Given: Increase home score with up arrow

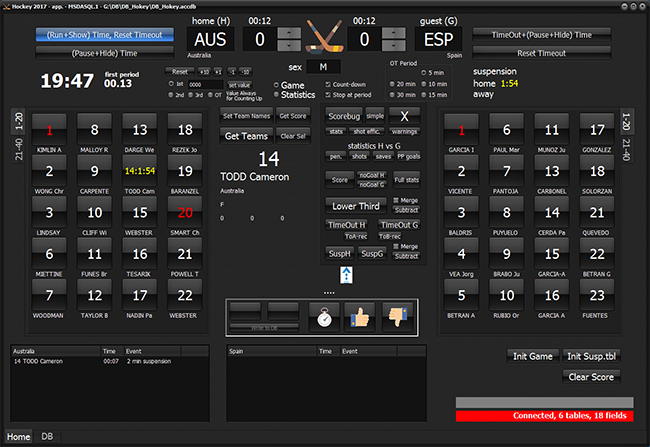Looking at the screenshot, I should (x=289, y=33).
